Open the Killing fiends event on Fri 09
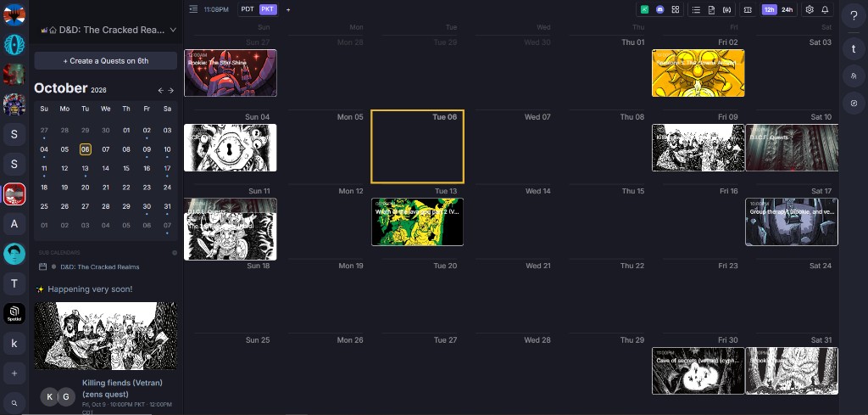The image size is (868, 415). click(698, 148)
